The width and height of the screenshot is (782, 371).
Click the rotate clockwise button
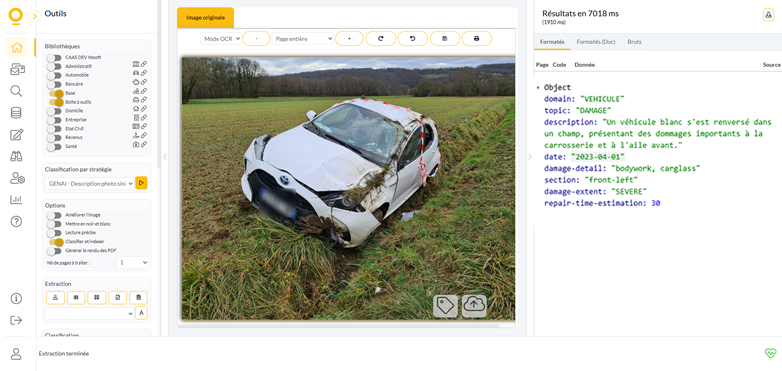pyautogui.click(x=381, y=38)
